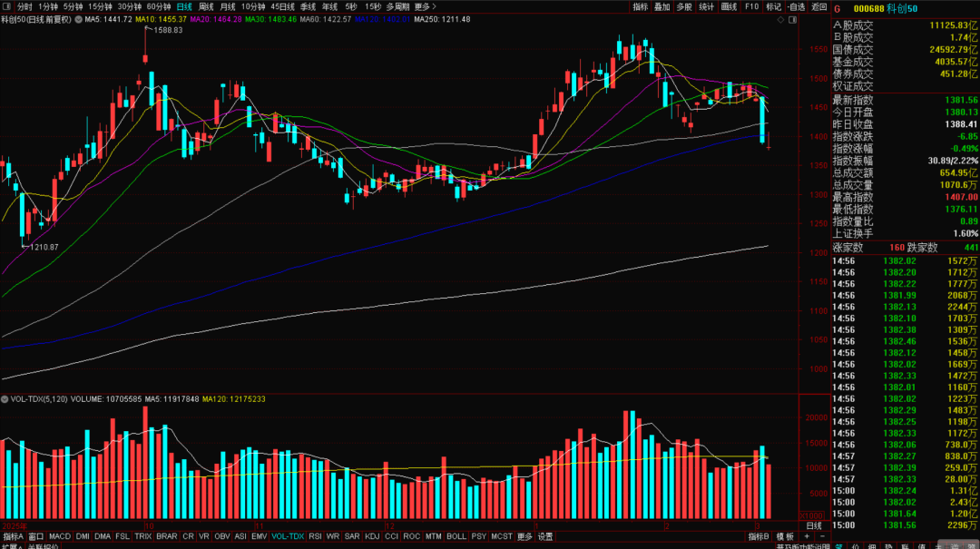Open the 指标A tab

coord(13,536)
